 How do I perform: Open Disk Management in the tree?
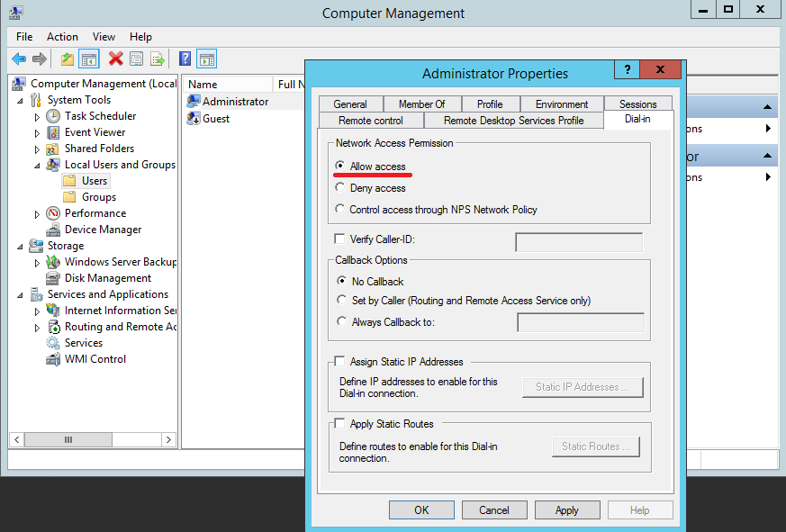(x=107, y=278)
